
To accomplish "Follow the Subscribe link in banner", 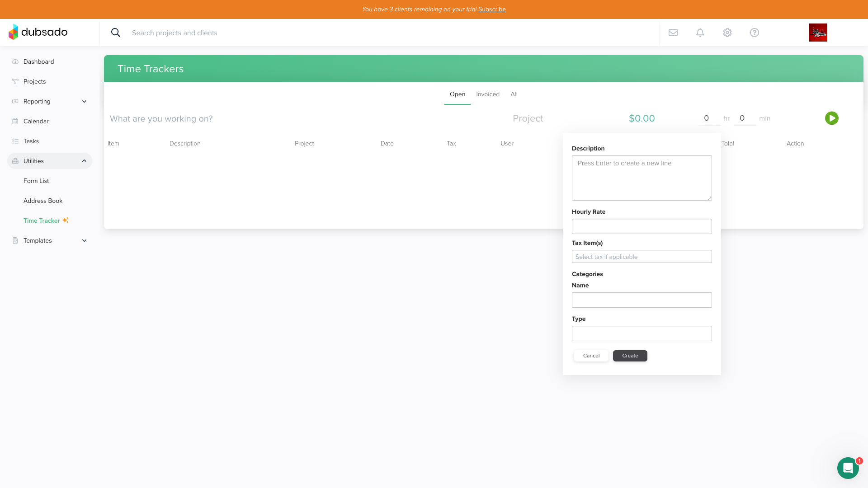I will (x=492, y=9).
